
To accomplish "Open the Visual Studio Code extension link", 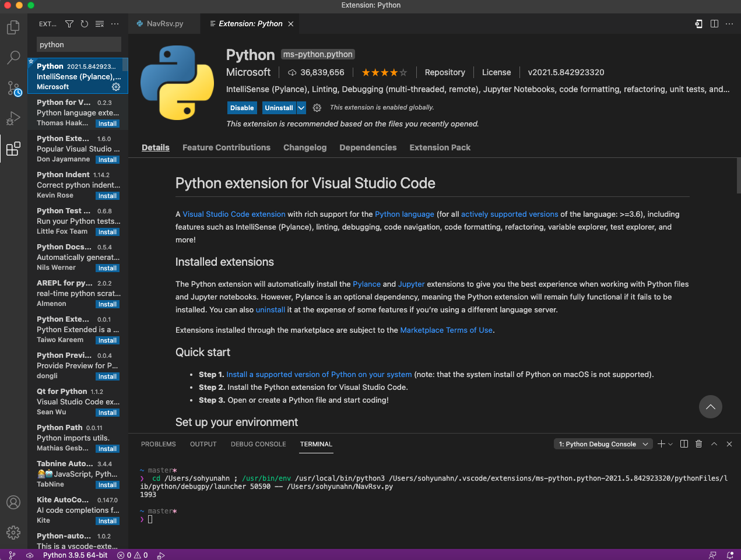I will coord(234,214).
